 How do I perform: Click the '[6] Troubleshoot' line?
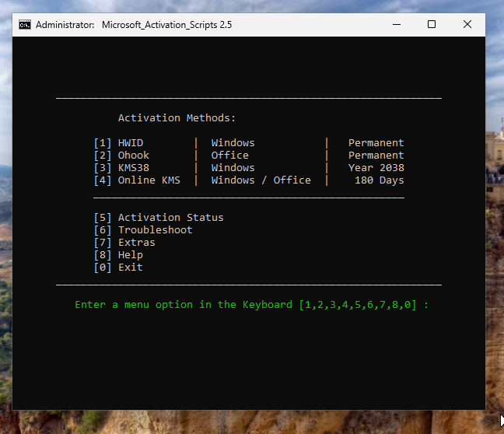tap(143, 230)
